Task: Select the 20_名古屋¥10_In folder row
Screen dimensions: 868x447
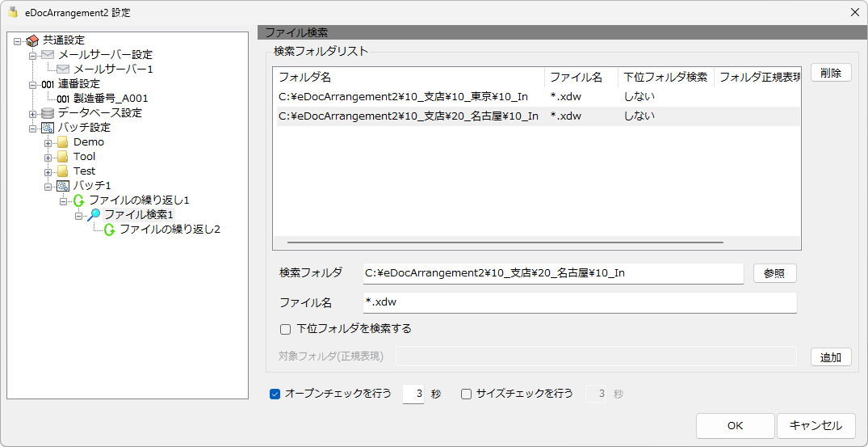Action: pos(538,116)
